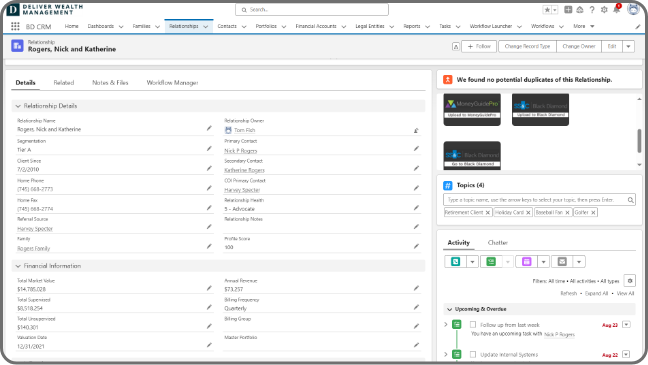
Task: Check the Update Internal Systems task checkbox
Action: pos(473,354)
